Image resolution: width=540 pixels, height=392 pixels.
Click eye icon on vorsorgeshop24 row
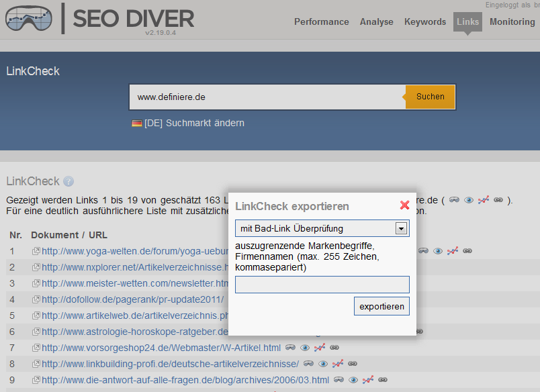pyautogui.click(x=305, y=348)
